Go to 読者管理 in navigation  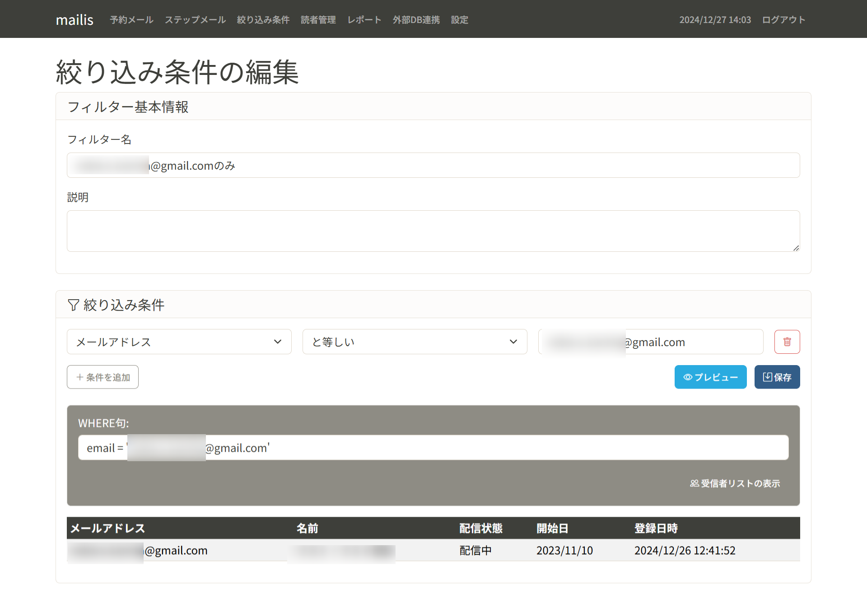(318, 20)
